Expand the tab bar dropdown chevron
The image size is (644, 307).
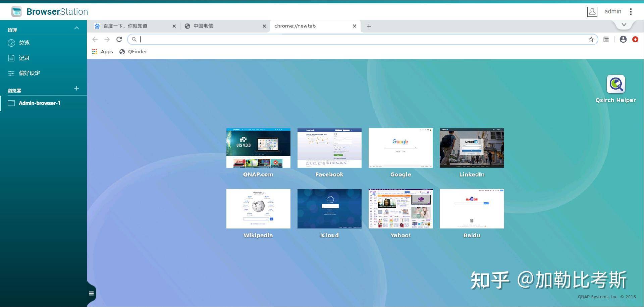[x=624, y=25]
